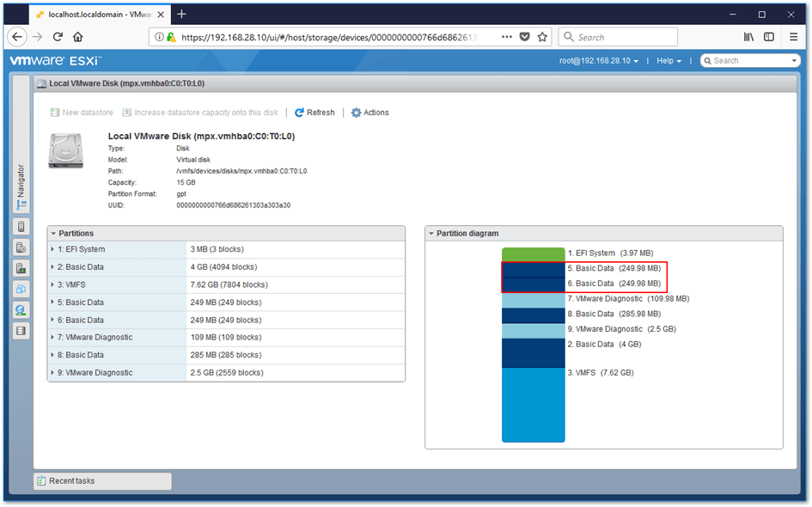Collapse the Partition diagram panel
Viewport: 812px width, 507px height.
[430, 234]
